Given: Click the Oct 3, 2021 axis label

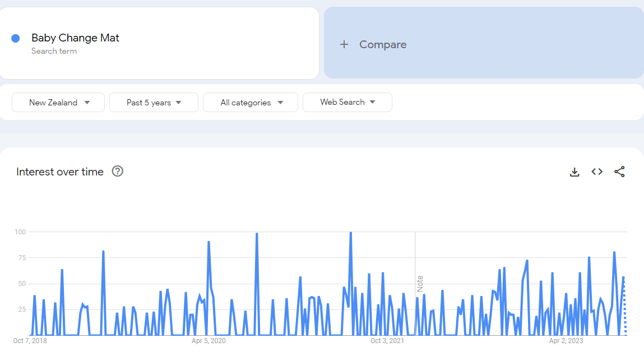Looking at the screenshot, I should [387, 341].
